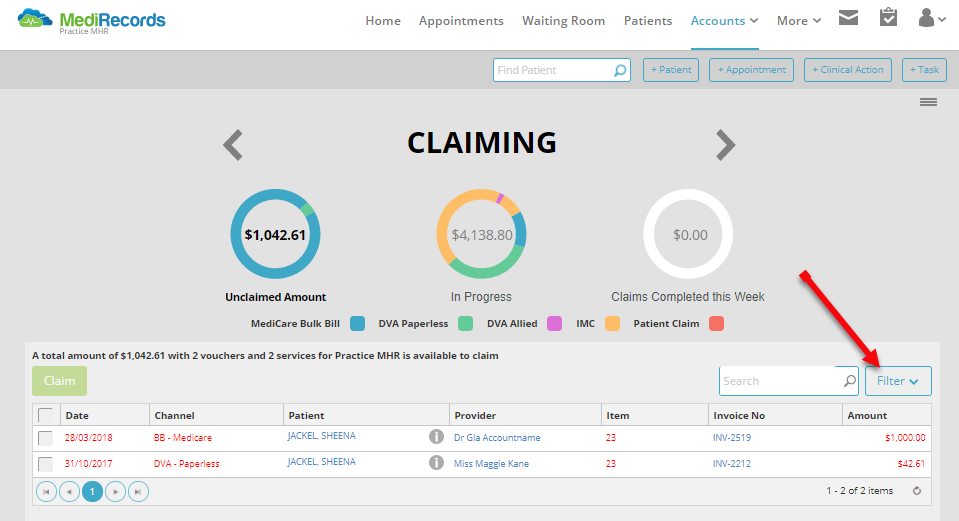Click the BB - Medicare channel cell
Image resolution: width=959 pixels, height=521 pixels.
click(x=183, y=438)
